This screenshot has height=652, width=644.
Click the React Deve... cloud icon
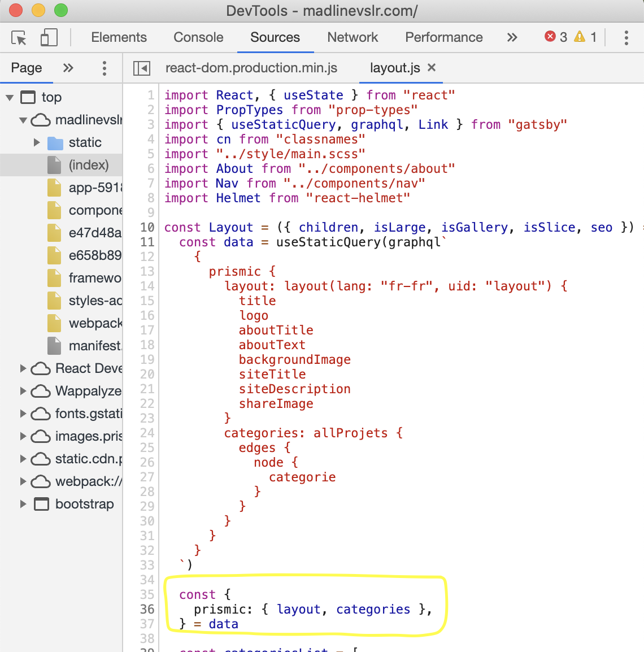coord(41,369)
